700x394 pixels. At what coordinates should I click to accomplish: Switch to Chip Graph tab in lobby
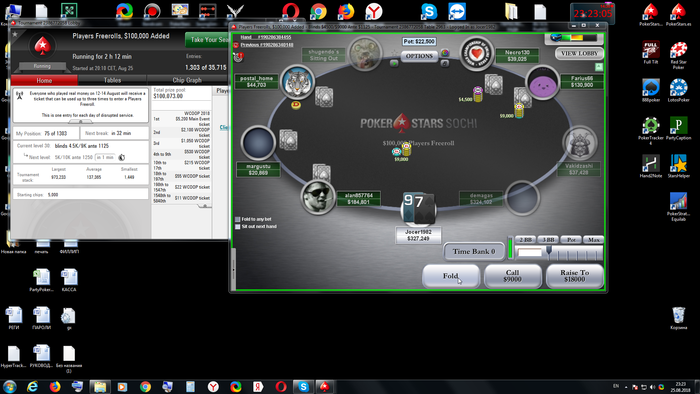point(187,80)
